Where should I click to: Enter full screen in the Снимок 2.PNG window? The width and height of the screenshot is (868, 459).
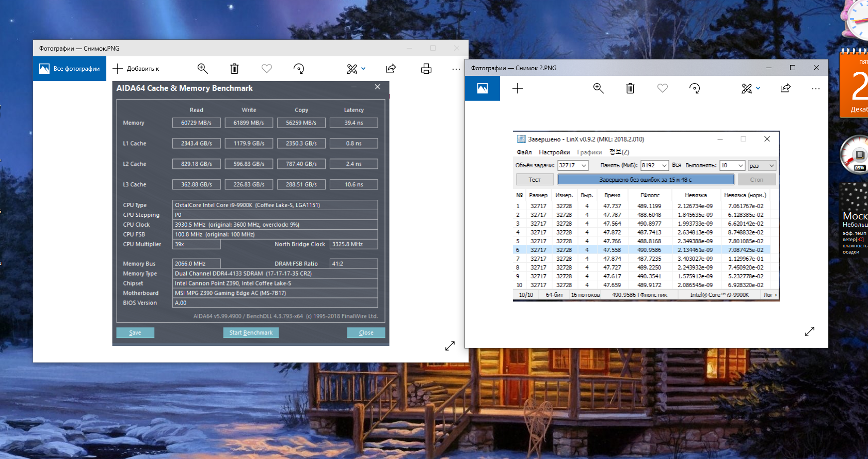[x=810, y=331]
